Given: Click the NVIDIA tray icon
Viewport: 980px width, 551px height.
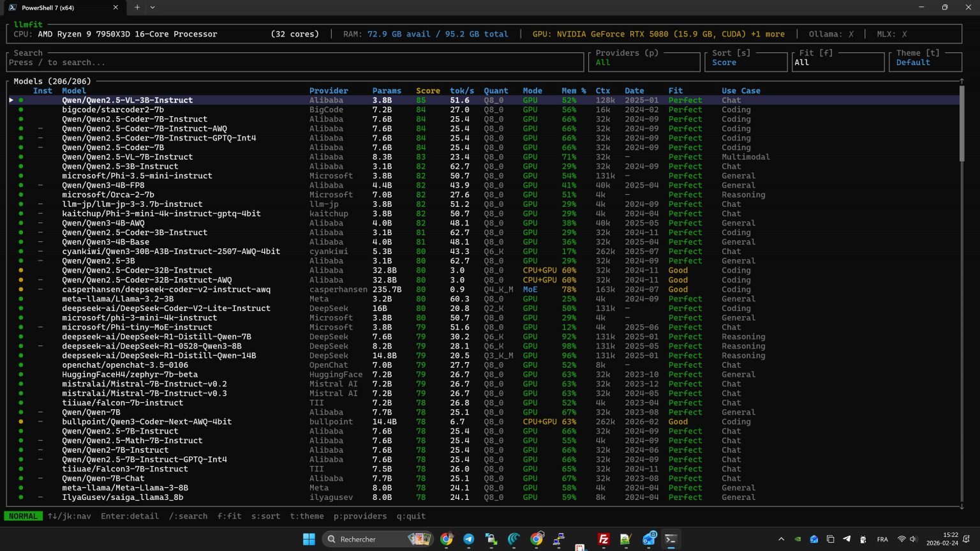Looking at the screenshot, I should coord(798,540).
